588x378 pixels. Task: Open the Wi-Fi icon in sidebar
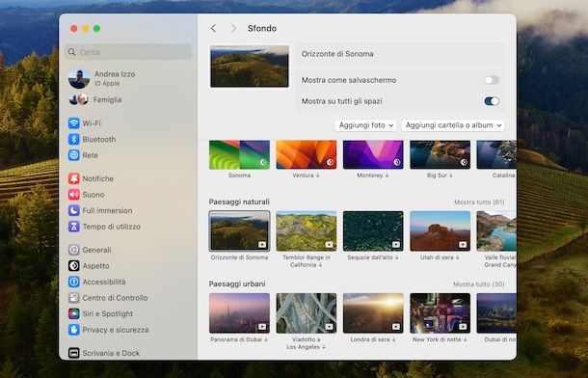[x=74, y=123]
